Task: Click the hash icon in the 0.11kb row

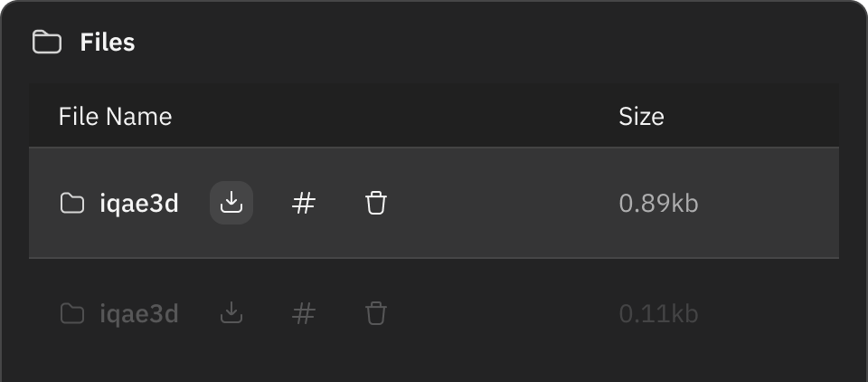Action: 304,313
